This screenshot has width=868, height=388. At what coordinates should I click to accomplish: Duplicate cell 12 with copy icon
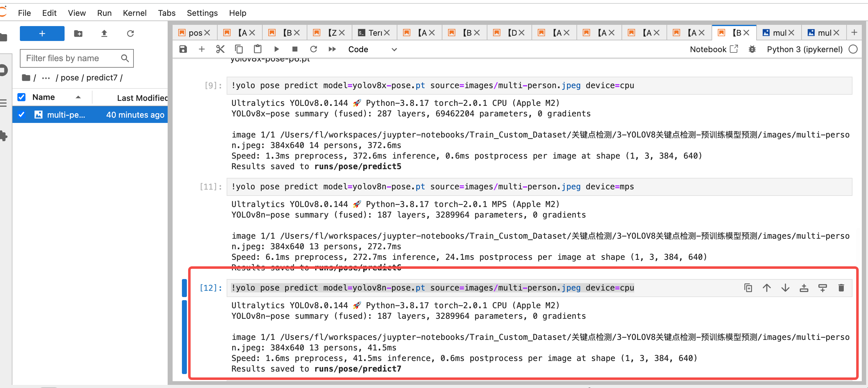(x=748, y=288)
